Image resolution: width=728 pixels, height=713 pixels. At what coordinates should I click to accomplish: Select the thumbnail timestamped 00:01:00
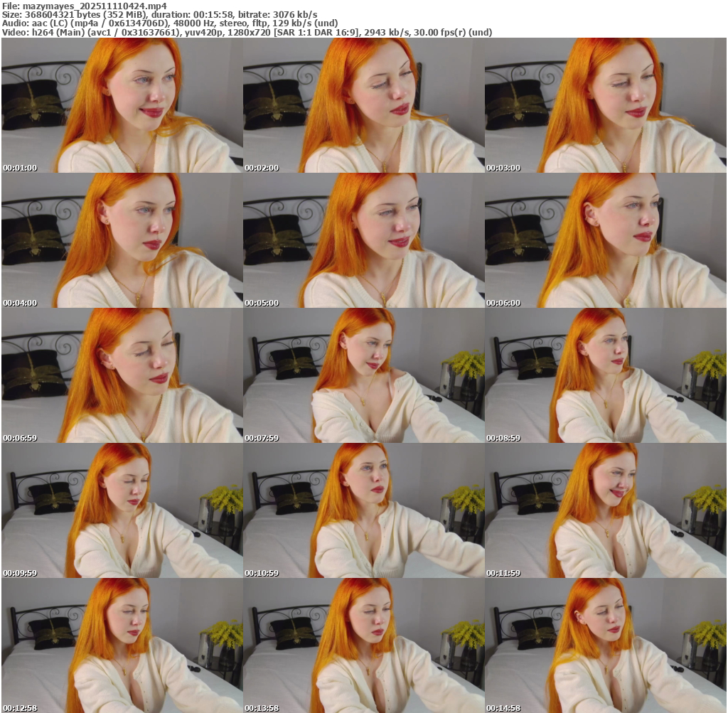click(122, 105)
